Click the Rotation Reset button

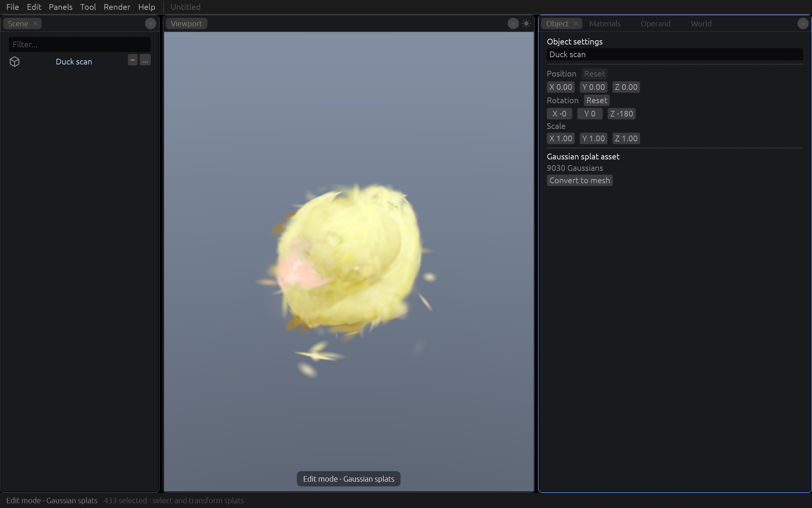(597, 100)
